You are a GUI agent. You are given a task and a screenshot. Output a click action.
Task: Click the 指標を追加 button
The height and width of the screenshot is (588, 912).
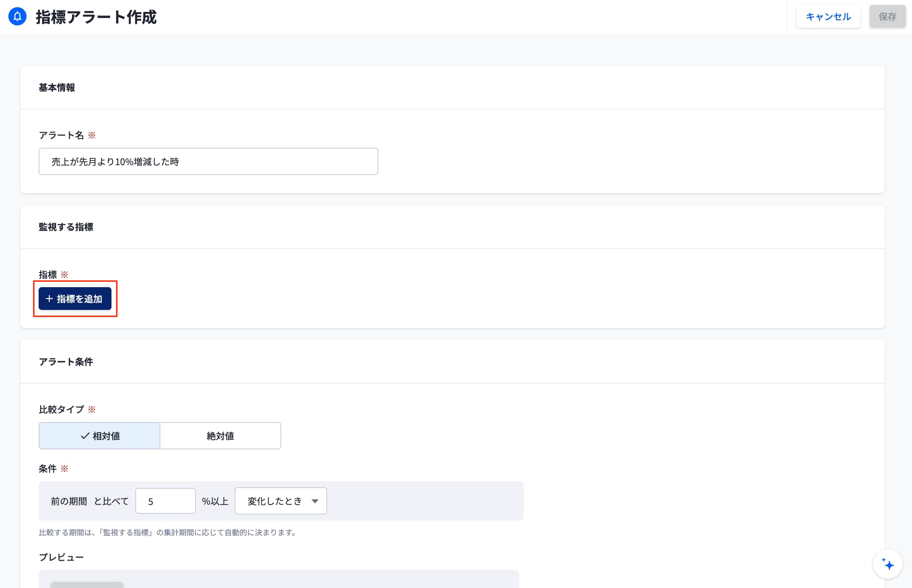(x=75, y=299)
